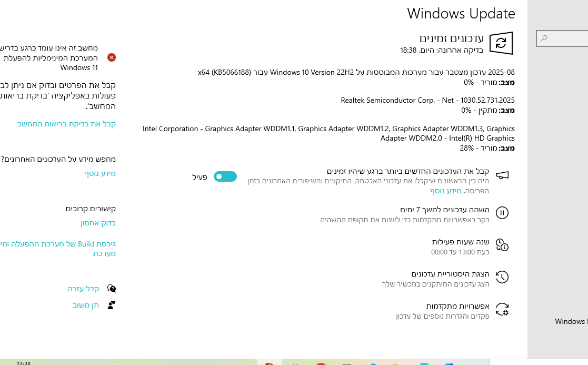Click the עדכונים זמינים heading
588x365 pixels.
click(x=452, y=38)
